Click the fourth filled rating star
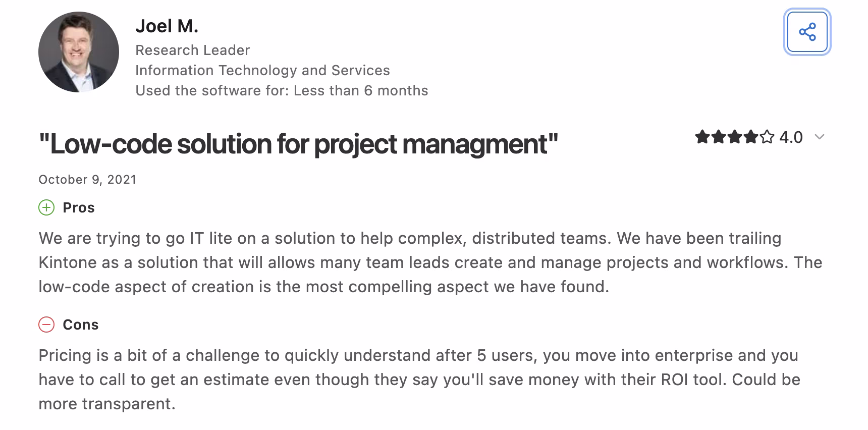The height and width of the screenshot is (430, 868). point(750,137)
